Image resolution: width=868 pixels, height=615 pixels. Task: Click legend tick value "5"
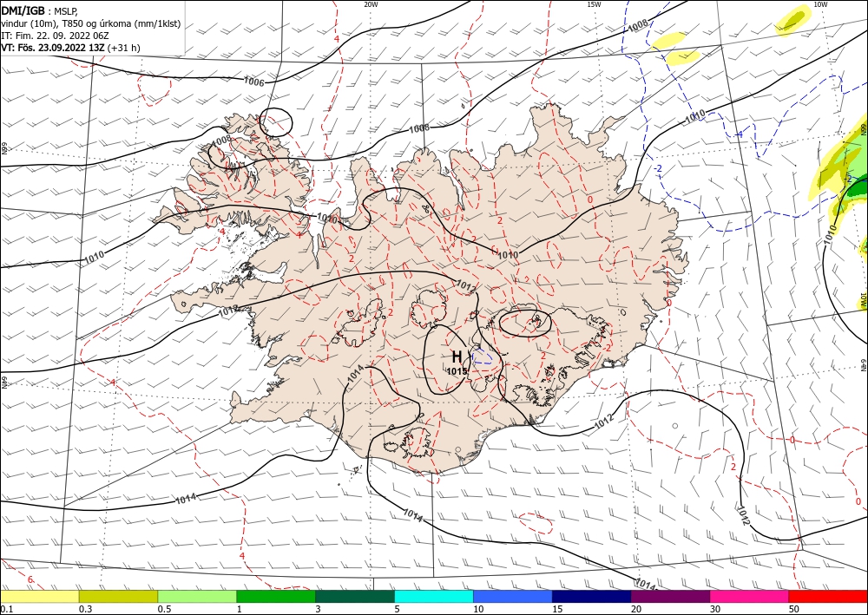click(x=397, y=609)
